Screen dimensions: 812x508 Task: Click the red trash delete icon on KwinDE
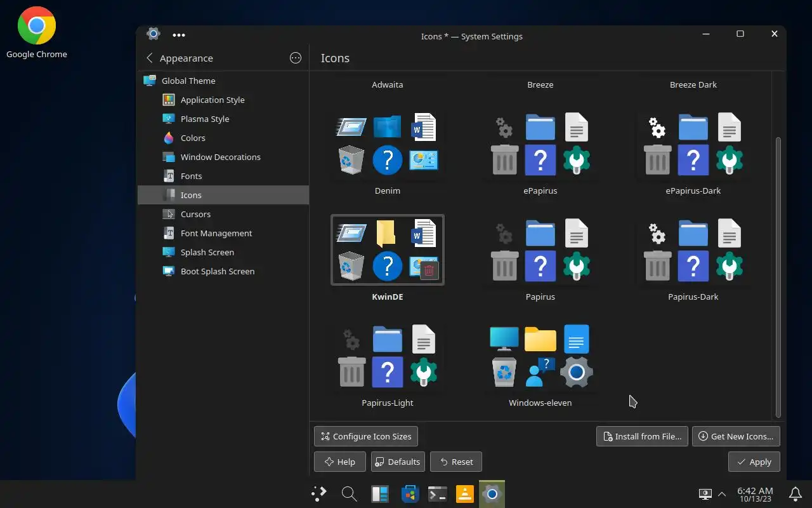click(429, 271)
